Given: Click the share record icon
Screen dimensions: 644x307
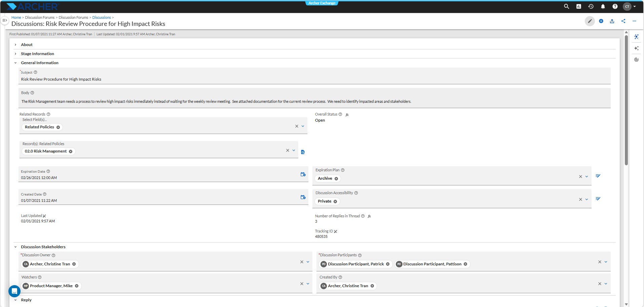Looking at the screenshot, I should coord(623,21).
